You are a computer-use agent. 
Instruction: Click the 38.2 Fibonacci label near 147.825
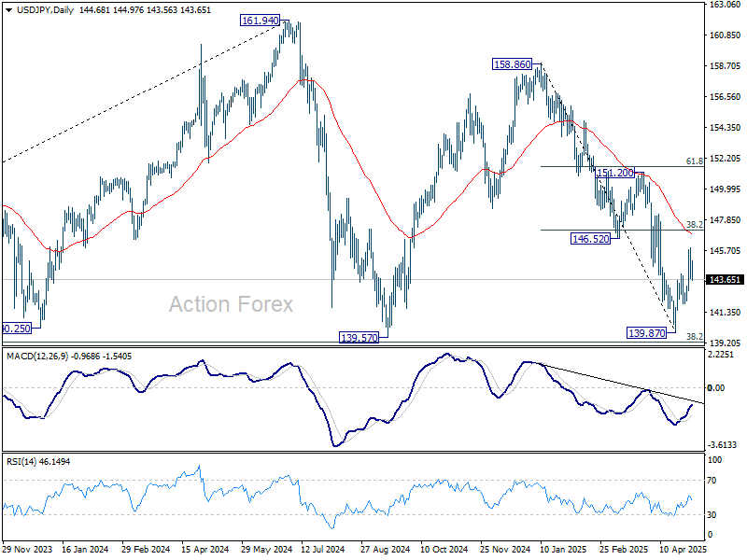click(x=694, y=225)
